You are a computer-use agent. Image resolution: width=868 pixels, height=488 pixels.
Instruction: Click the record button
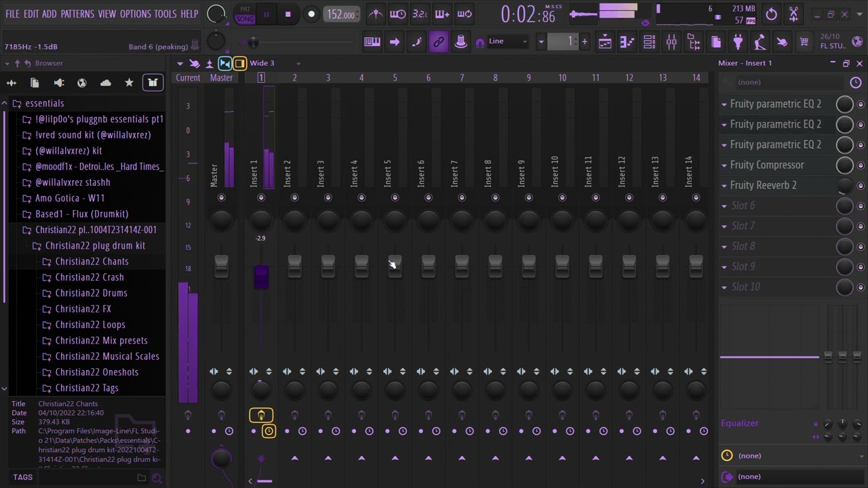311,14
